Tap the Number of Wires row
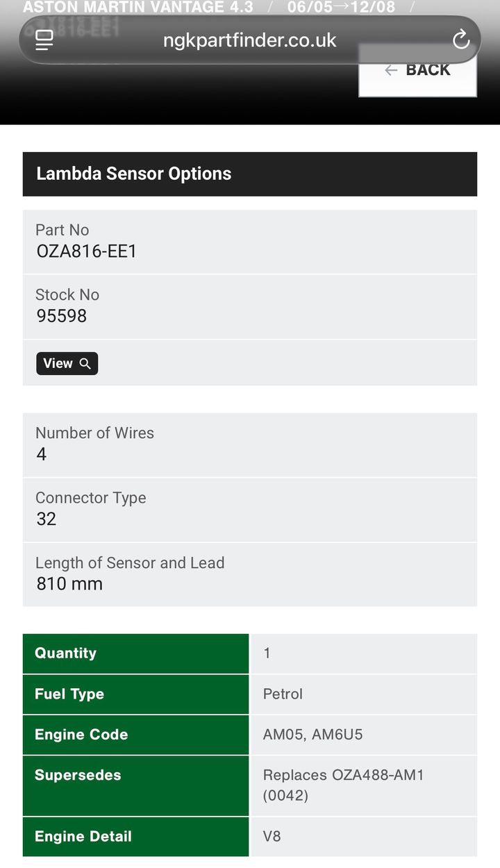This screenshot has height=868, width=500. pos(250,445)
